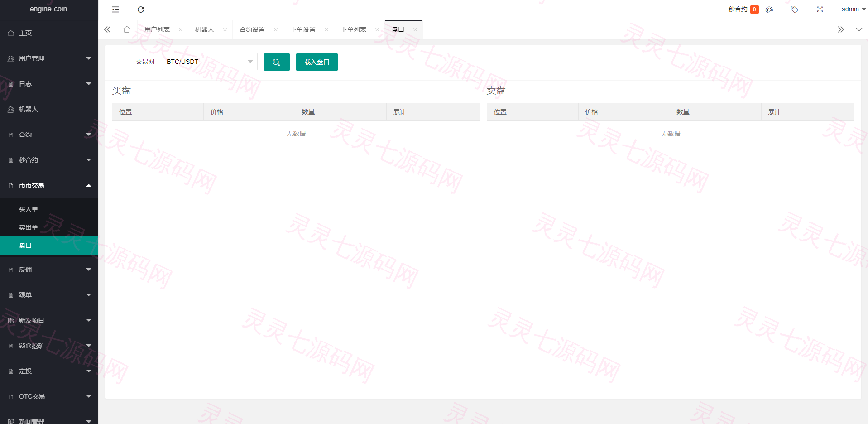
Task: Close the 用户列表 tab
Action: click(x=181, y=29)
